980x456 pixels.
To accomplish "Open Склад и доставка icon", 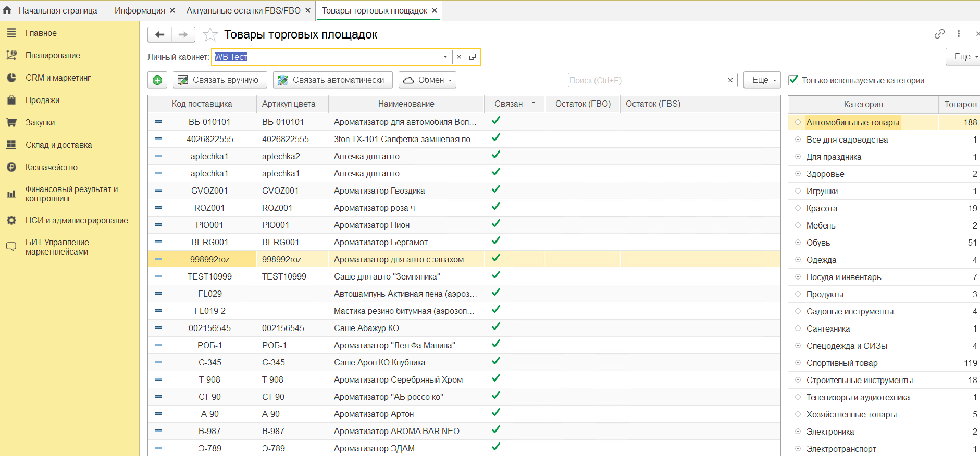I will coord(11,145).
